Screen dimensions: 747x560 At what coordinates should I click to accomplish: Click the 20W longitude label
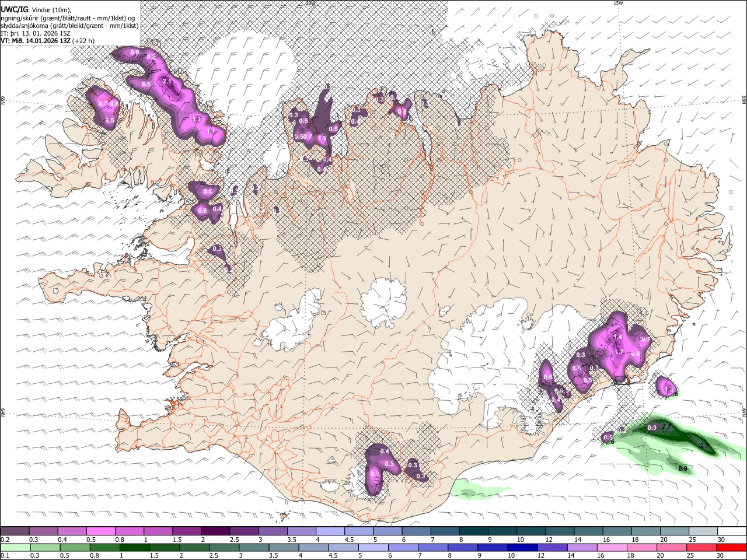(x=310, y=3)
